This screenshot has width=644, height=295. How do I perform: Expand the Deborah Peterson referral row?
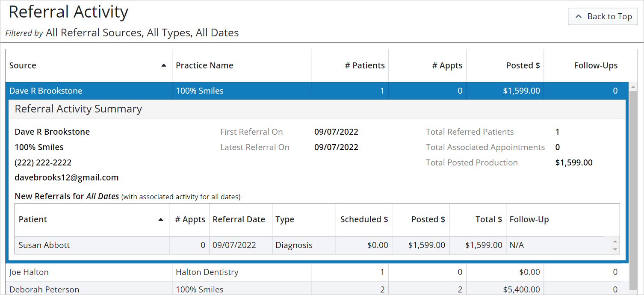(x=44, y=289)
